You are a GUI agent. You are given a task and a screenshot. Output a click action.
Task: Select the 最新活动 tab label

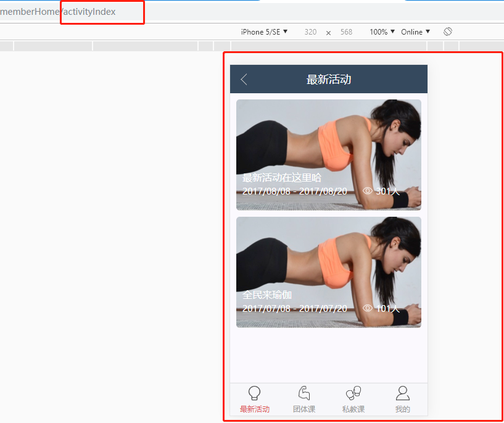click(x=255, y=409)
